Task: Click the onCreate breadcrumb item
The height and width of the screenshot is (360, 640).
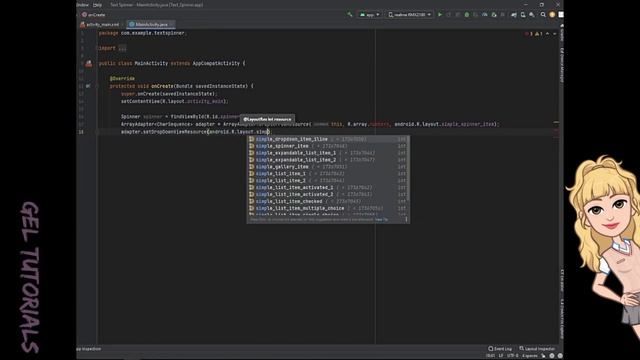Action: point(94,15)
